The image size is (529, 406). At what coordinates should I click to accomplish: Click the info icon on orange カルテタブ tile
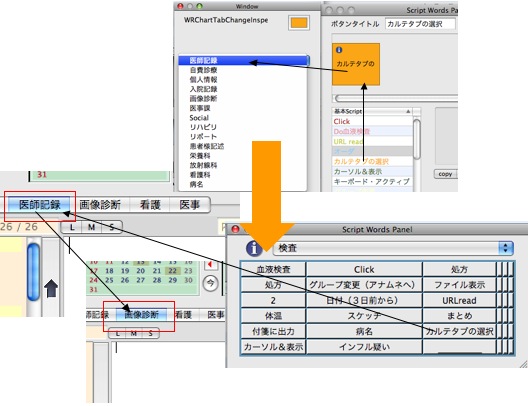coord(339,50)
